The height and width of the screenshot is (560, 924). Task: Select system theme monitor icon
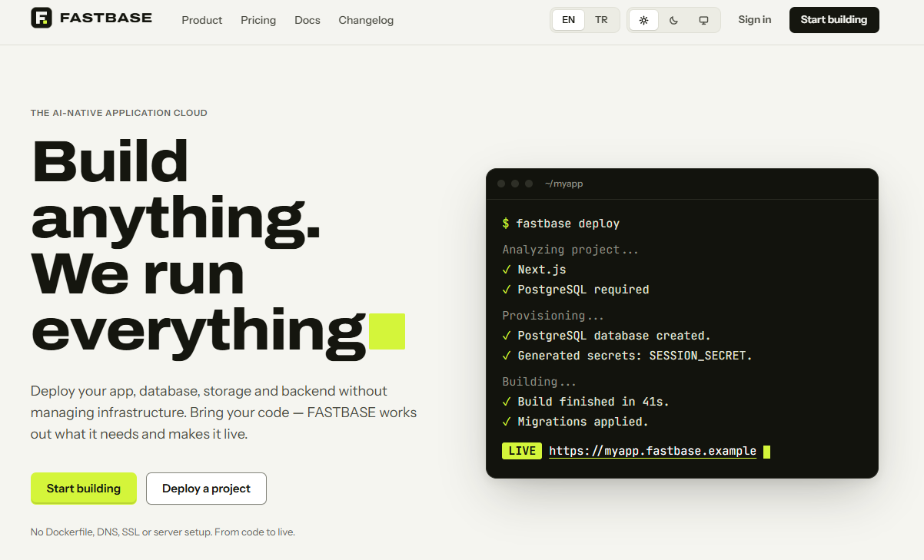click(703, 20)
